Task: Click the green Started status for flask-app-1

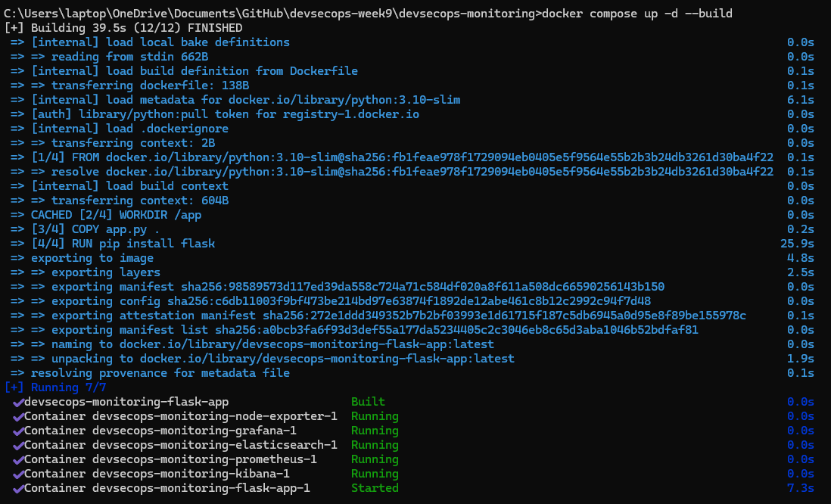Action: tap(375, 488)
